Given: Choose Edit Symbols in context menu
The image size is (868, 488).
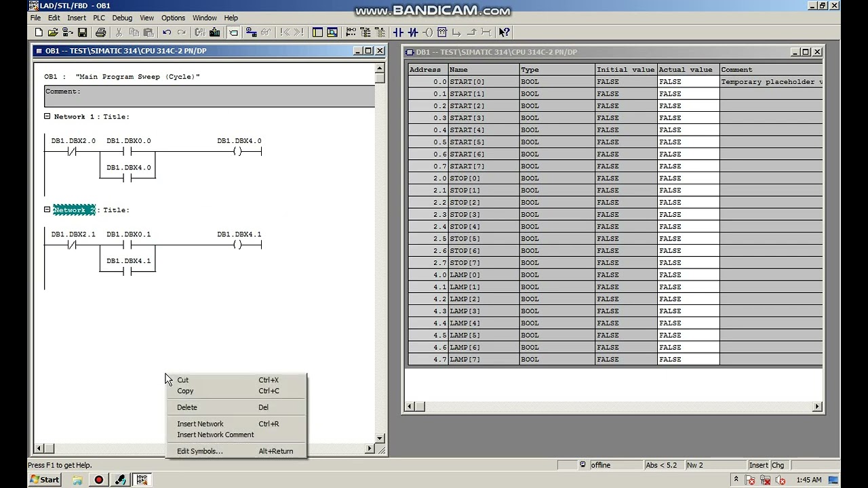Looking at the screenshot, I should coord(236,451).
